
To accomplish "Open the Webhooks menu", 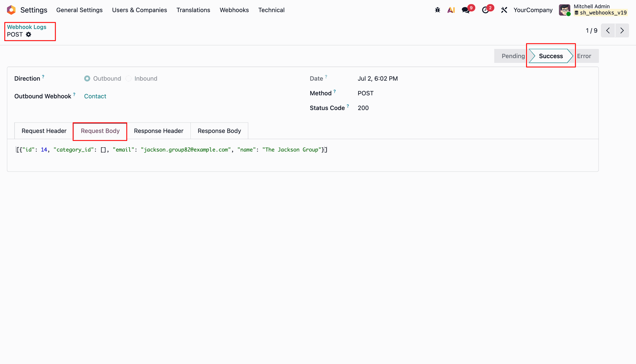I will [234, 10].
